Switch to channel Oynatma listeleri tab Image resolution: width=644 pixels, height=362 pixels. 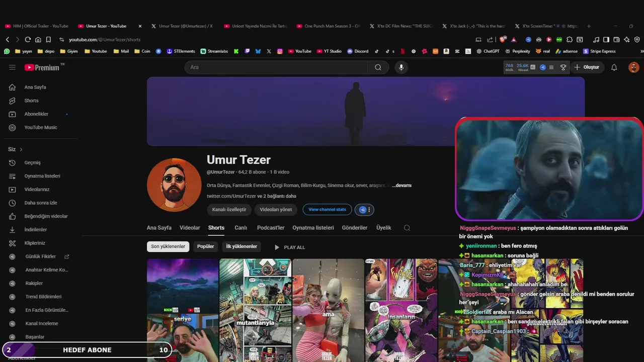pyautogui.click(x=313, y=228)
